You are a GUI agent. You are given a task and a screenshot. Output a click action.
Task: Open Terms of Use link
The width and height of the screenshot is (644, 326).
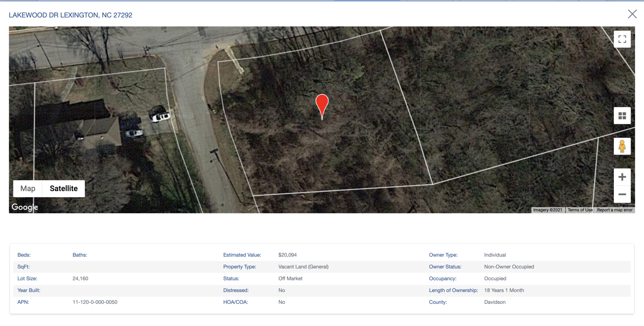pyautogui.click(x=580, y=210)
